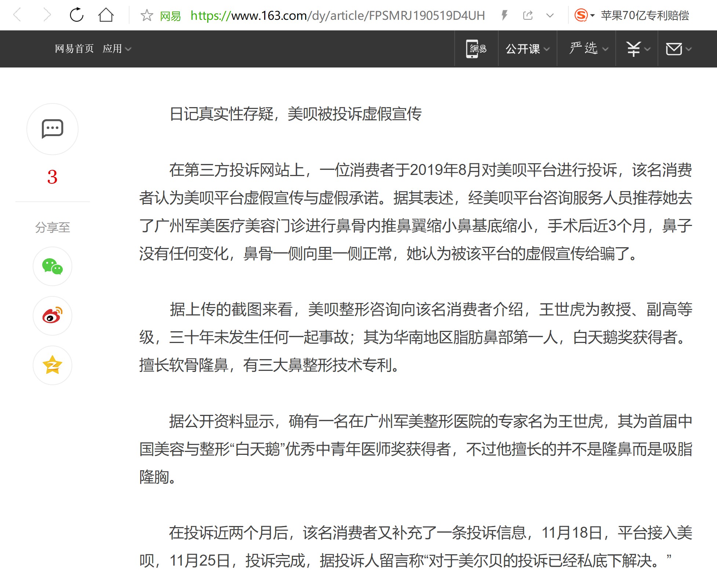
Task: Open the yen payment menu
Action: pyautogui.click(x=638, y=48)
